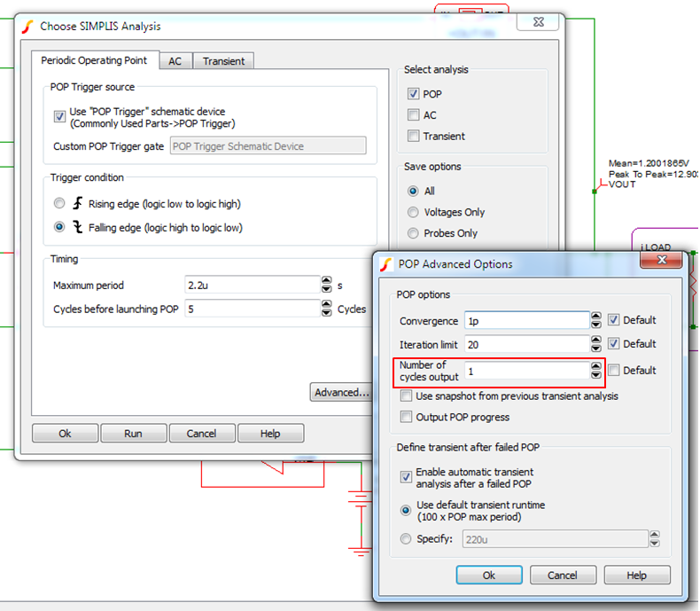Select the All save option
Viewport: 700px width, 611px height.
413,192
